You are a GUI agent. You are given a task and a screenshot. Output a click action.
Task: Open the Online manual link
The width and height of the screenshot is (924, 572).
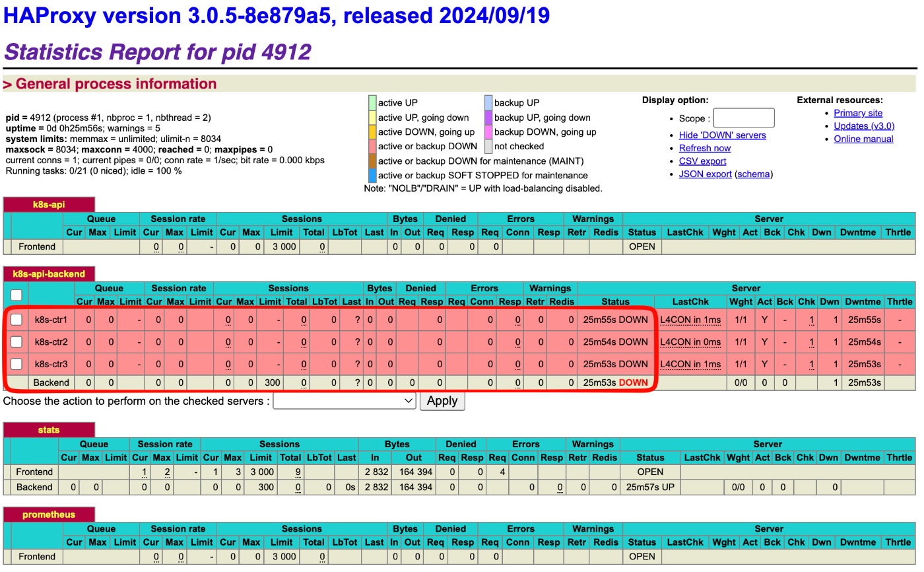coord(863,139)
